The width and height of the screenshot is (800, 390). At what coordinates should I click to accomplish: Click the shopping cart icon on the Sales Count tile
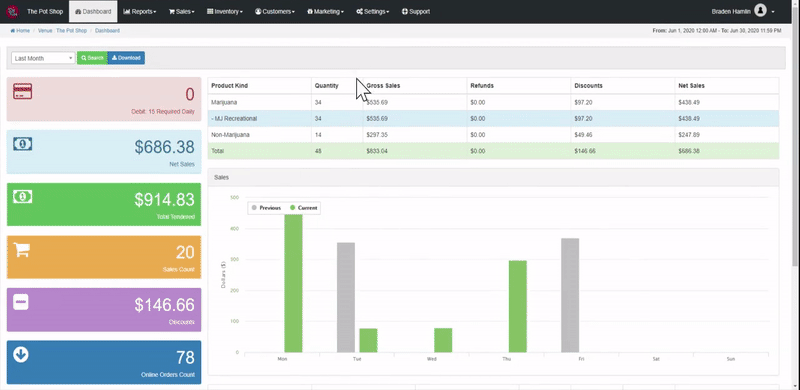(22, 250)
